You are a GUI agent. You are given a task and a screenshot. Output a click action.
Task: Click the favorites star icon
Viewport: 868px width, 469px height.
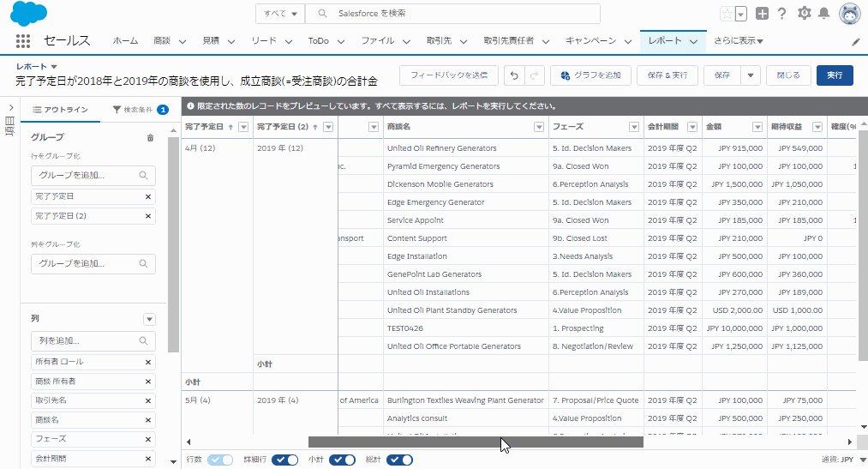click(727, 14)
